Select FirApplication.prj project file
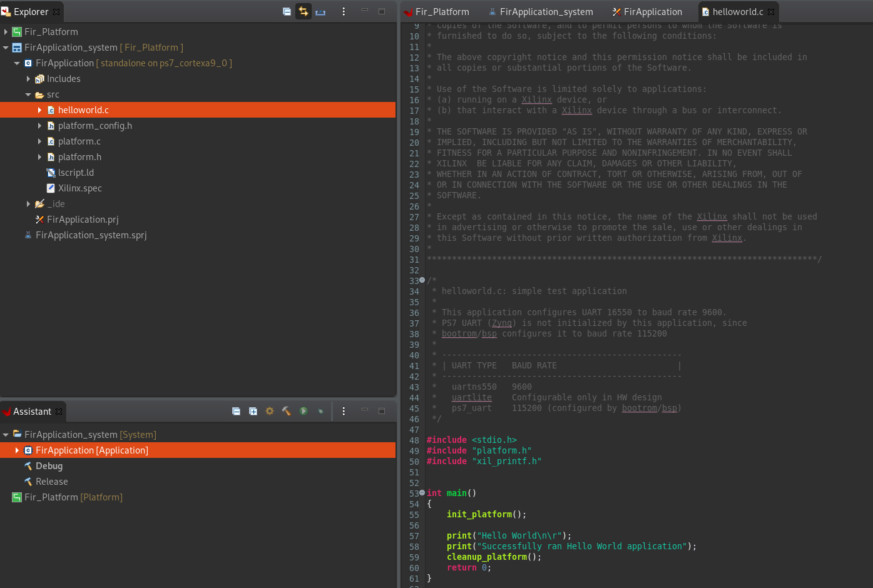This screenshot has width=873, height=588. [x=83, y=220]
